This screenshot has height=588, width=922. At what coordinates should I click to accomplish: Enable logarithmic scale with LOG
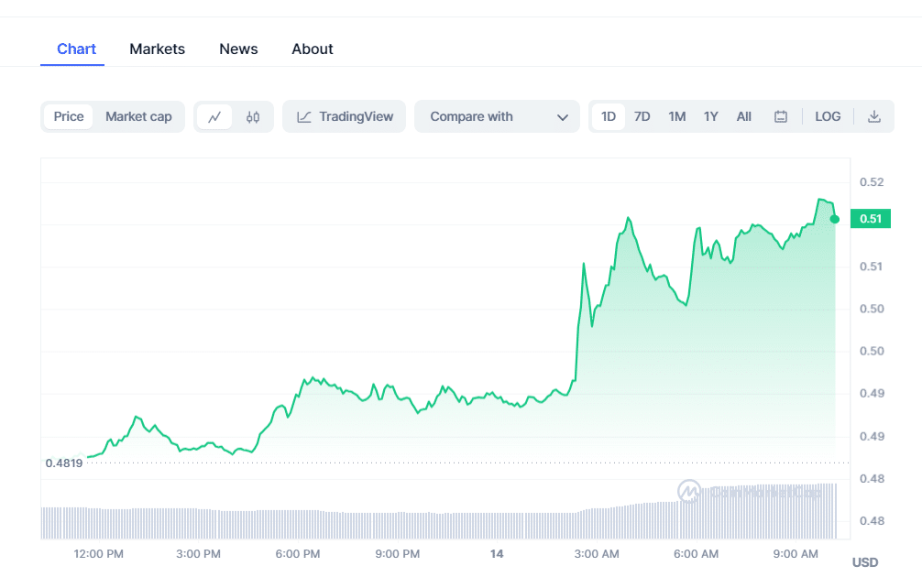click(x=828, y=116)
